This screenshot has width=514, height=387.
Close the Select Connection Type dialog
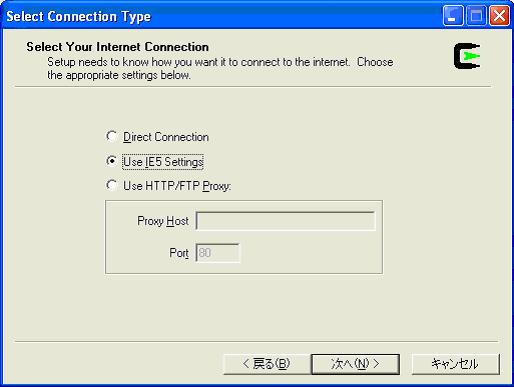pyautogui.click(x=499, y=16)
